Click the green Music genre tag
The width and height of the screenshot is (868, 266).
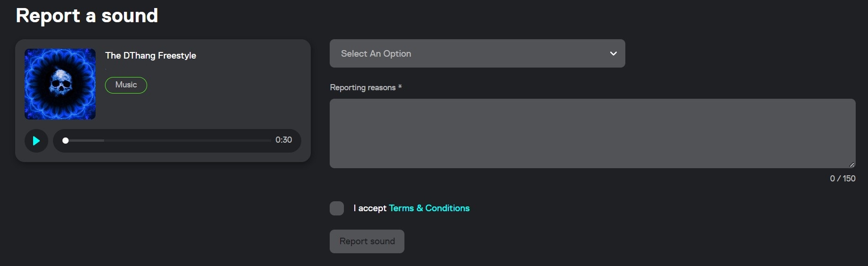coord(126,85)
